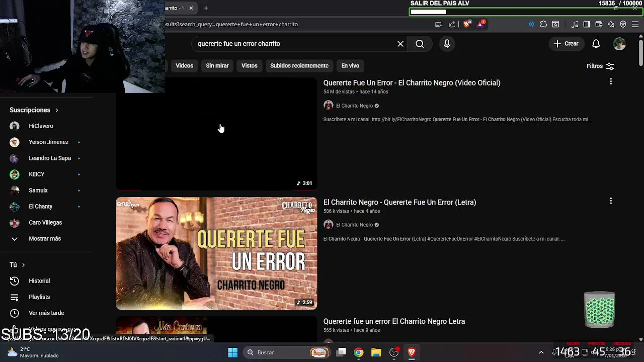Toggle the browser sidebar panel
644x362 pixels.
pos(587,24)
